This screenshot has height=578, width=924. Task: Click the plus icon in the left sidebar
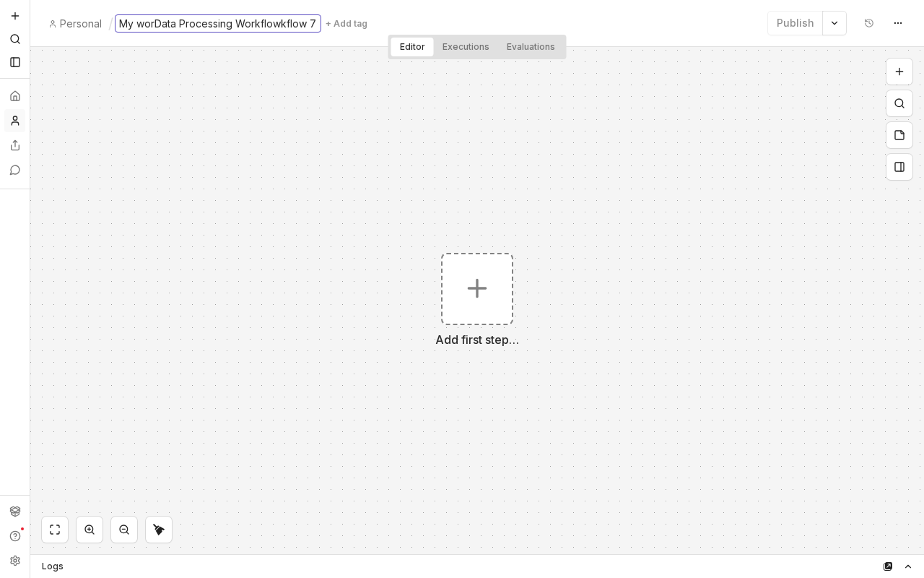point(15,16)
